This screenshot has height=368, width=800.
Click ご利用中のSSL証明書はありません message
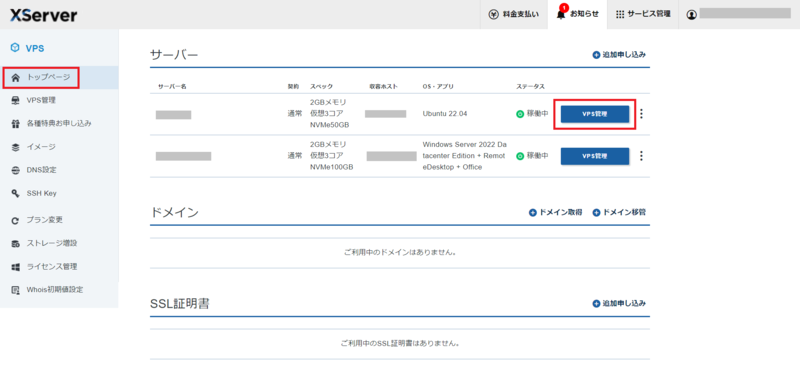click(399, 344)
